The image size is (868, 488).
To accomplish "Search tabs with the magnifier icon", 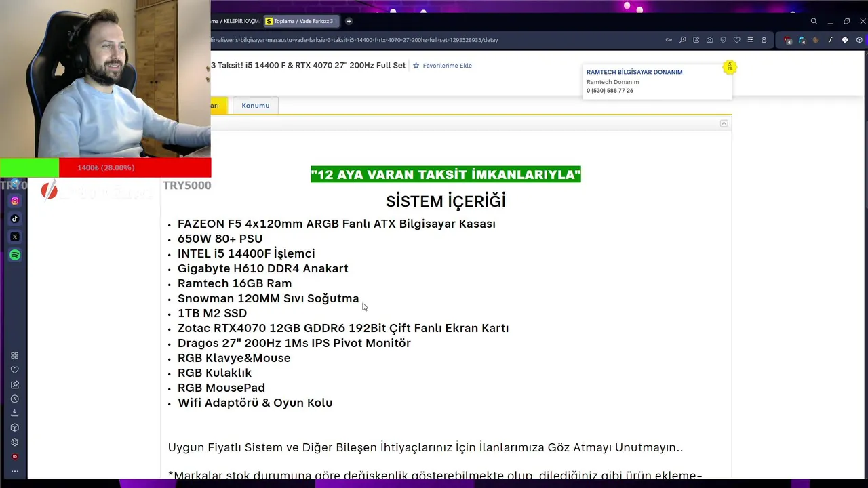I will point(814,22).
